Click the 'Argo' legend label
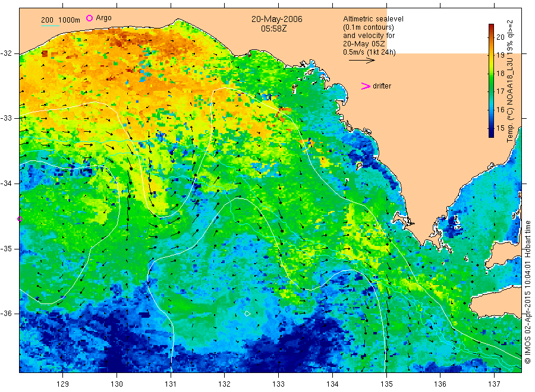The height and width of the screenshot is (392, 535). pos(103,18)
